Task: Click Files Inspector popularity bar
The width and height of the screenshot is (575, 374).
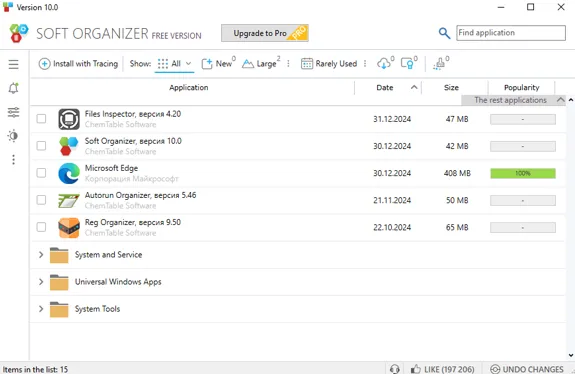Action: point(523,119)
